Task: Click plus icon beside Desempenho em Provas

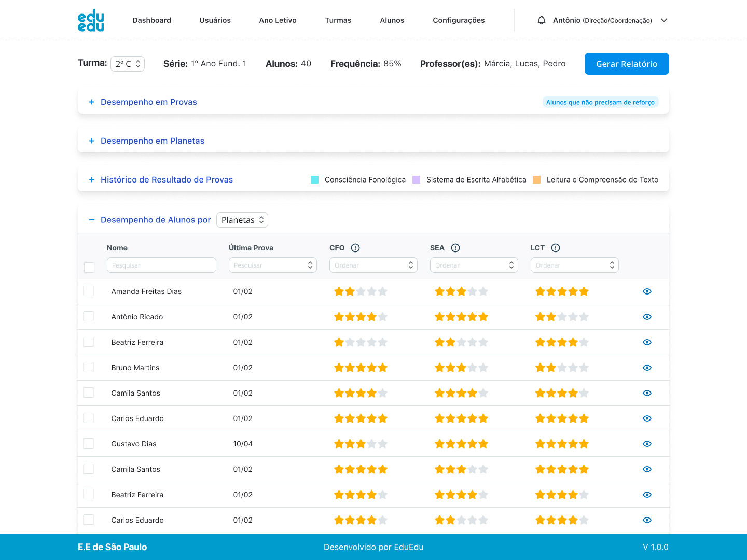Action: (92, 102)
